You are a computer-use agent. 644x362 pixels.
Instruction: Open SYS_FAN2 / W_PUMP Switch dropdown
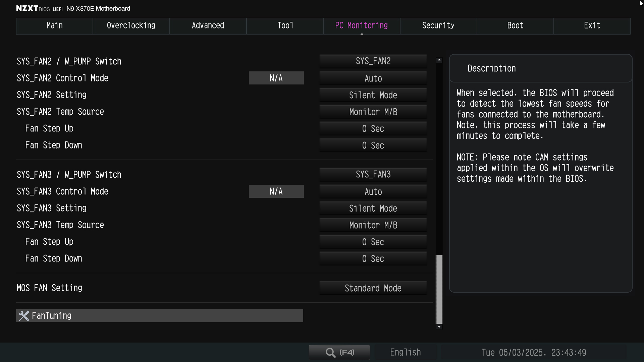tap(373, 61)
